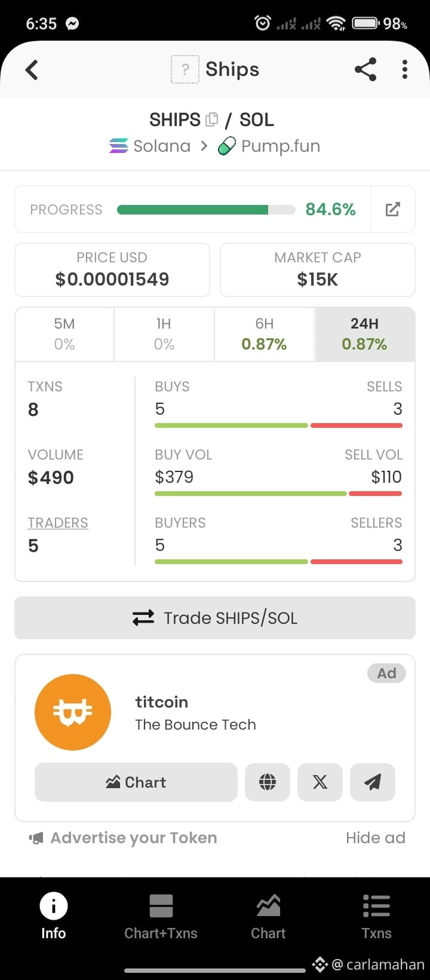Tap Trade SHIPS/SOL button
The width and height of the screenshot is (430, 980).
point(215,618)
